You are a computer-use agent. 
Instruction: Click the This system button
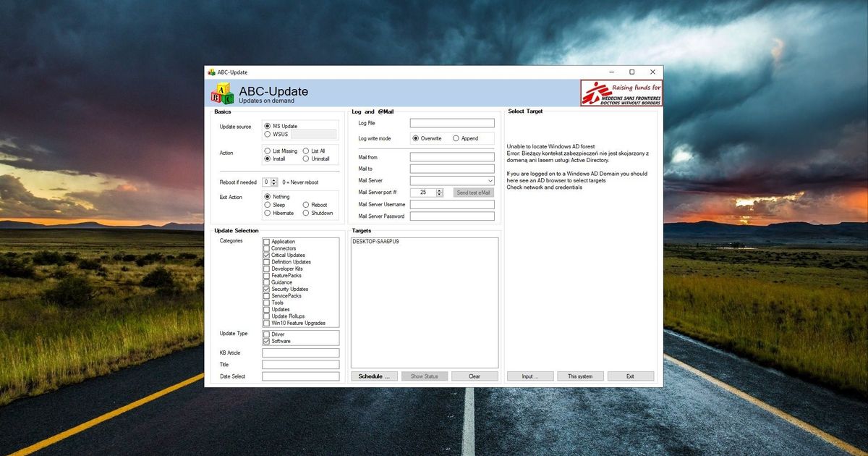(x=580, y=376)
